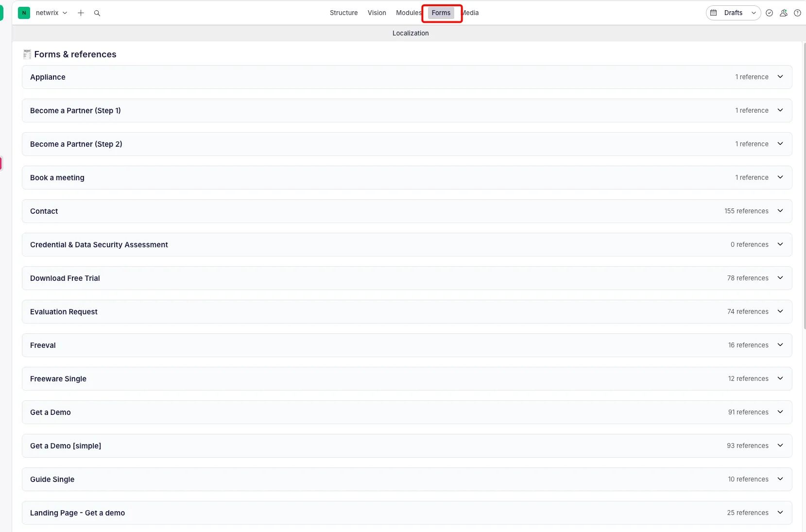
Task: Click the 91 references count
Action: [748, 412]
